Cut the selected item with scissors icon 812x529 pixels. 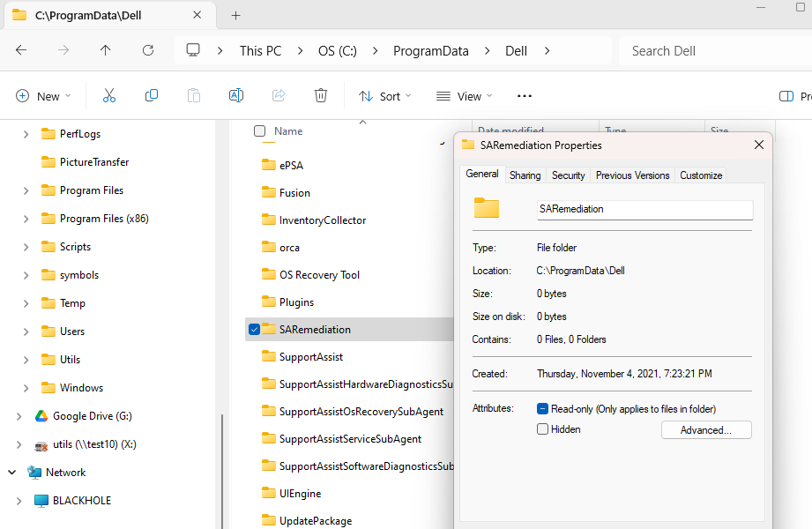[109, 96]
